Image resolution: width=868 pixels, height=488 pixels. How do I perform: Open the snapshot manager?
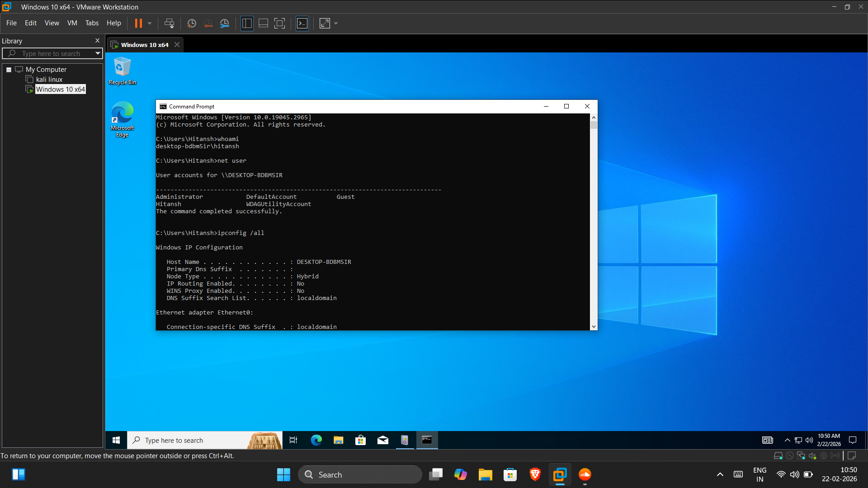[x=225, y=23]
